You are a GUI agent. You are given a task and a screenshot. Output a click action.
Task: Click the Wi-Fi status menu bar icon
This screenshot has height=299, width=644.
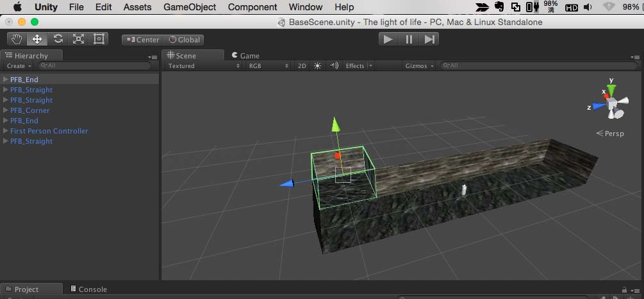click(609, 6)
